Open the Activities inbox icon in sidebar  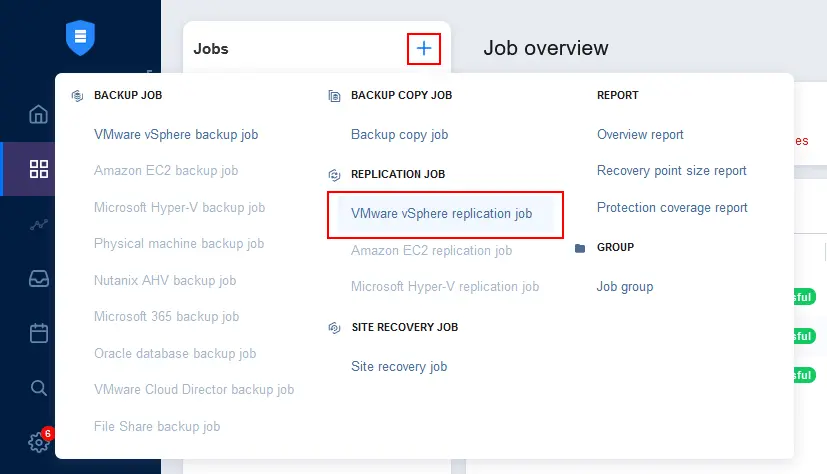click(39, 278)
